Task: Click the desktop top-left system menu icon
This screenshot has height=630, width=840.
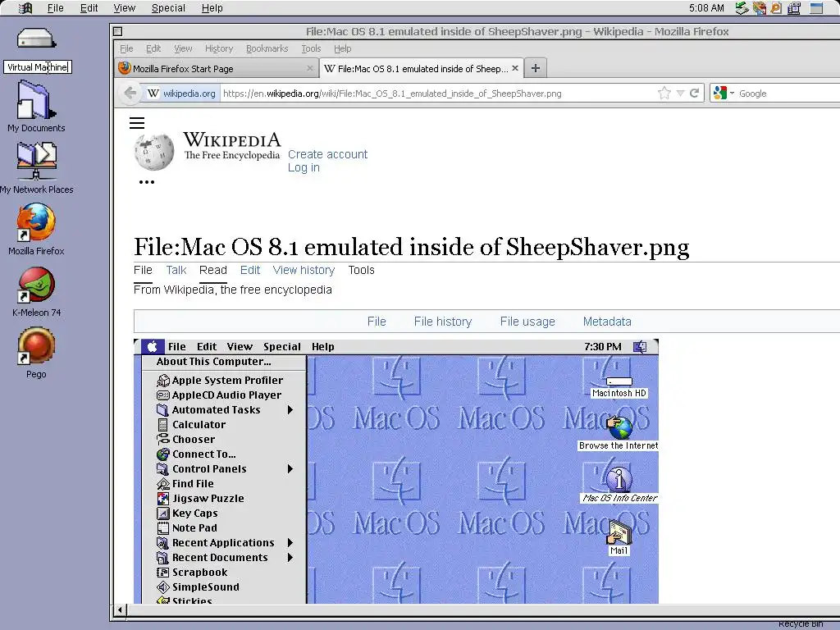Action: point(25,8)
